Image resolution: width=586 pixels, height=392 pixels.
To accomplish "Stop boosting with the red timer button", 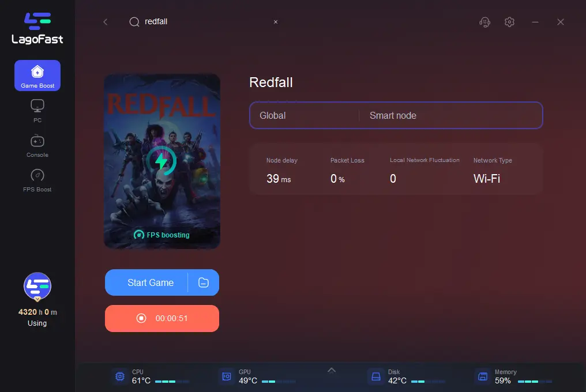I will (162, 318).
